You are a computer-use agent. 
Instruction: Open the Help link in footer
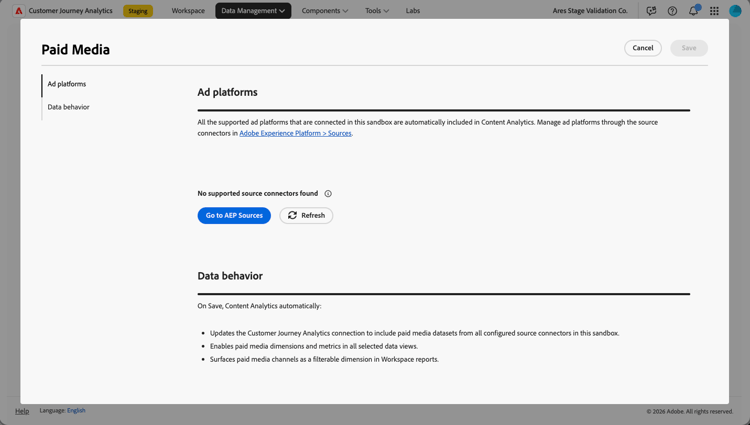point(22,411)
